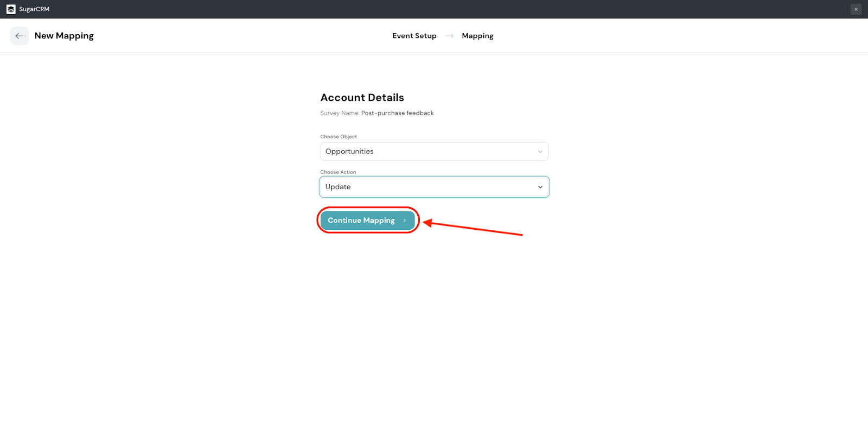Click the SugarCRM title text
Viewport: 868px width, 446px height.
(x=34, y=9)
